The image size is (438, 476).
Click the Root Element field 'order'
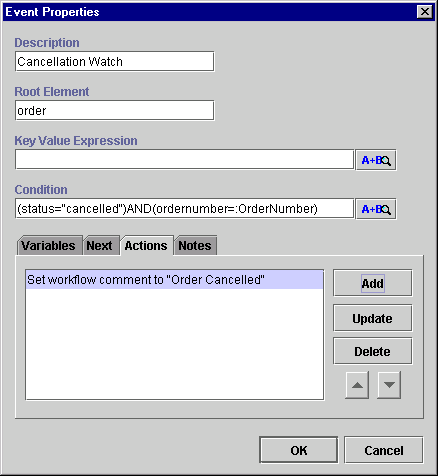point(114,110)
